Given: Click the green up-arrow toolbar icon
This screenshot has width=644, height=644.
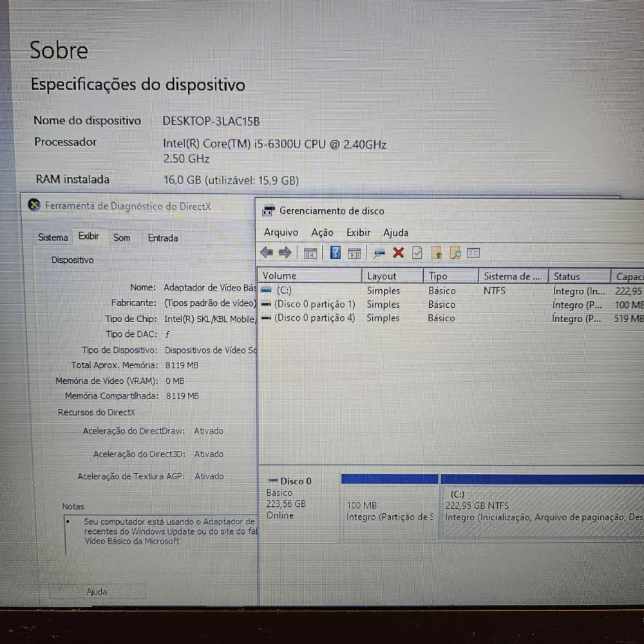Looking at the screenshot, I should (x=436, y=253).
